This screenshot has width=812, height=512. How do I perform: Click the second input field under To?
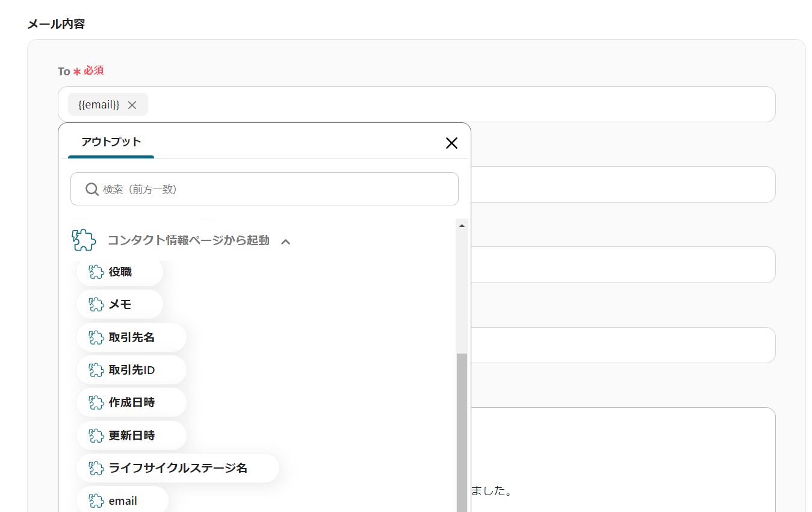pyautogui.click(x=623, y=184)
